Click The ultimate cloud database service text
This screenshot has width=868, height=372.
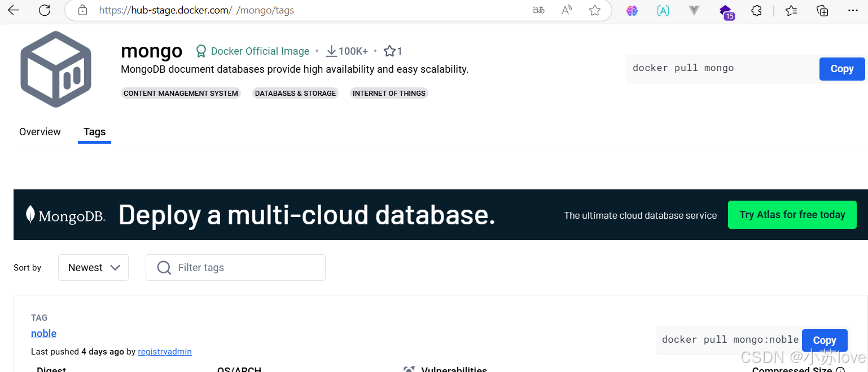coord(641,215)
